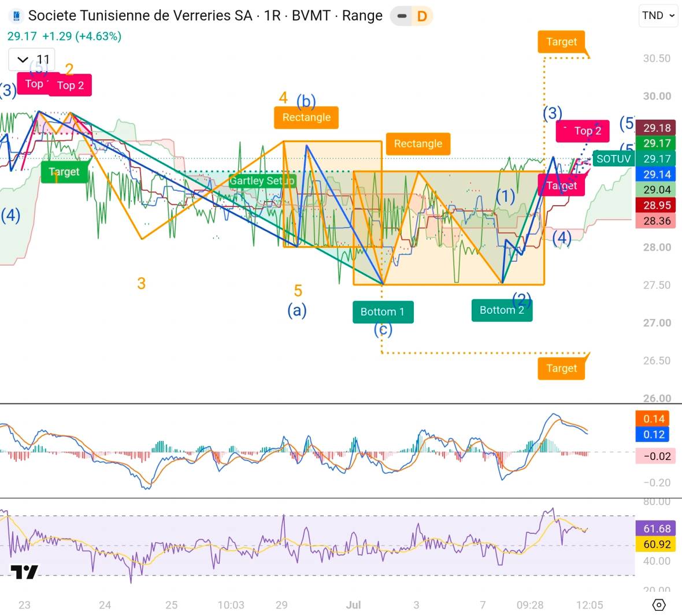Click the purple 61.68 RSI value label
Screen dimensions: 682x616
coord(657,529)
